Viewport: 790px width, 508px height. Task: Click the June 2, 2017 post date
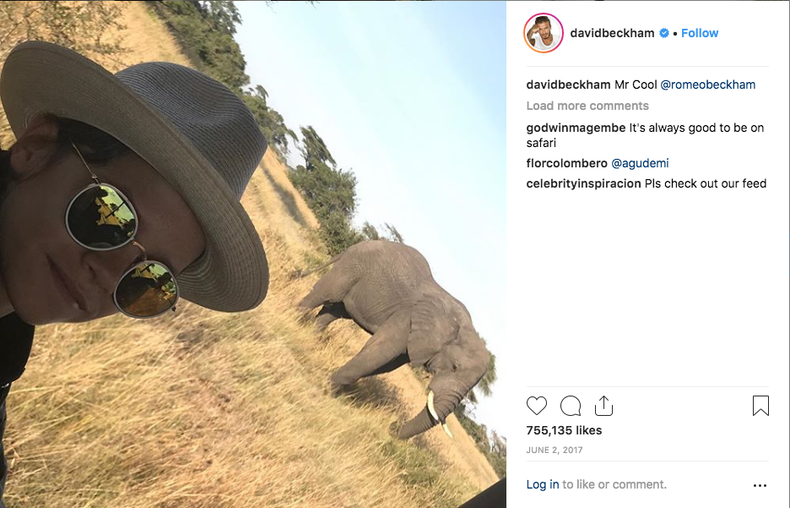point(555,450)
